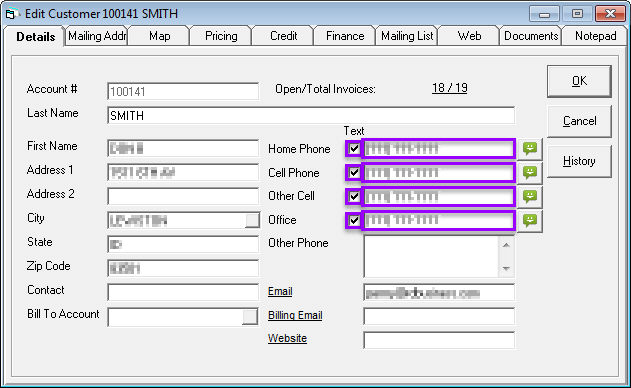Focus the Address 1 field
The width and height of the screenshot is (631, 388).
(x=183, y=172)
